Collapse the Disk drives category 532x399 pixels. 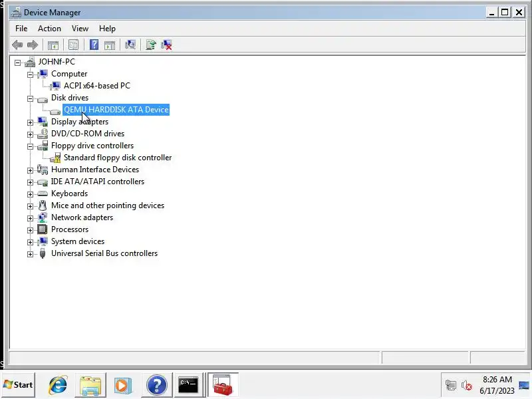click(x=30, y=98)
